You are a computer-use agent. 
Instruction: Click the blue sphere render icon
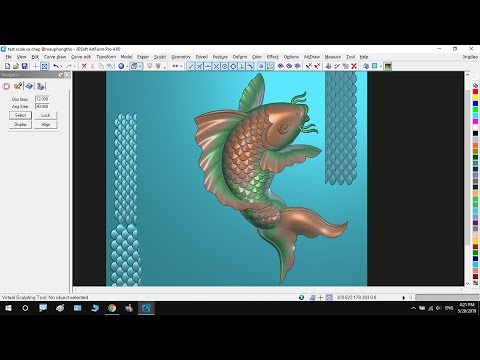(x=121, y=66)
